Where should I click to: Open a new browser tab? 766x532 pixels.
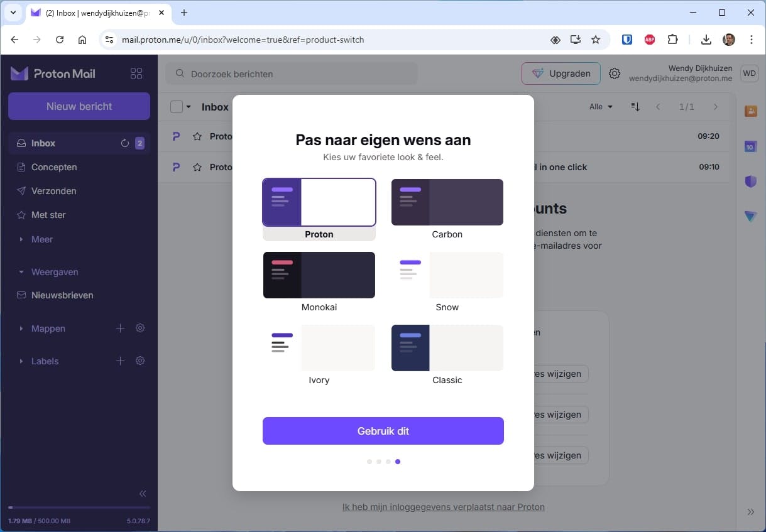(x=184, y=13)
